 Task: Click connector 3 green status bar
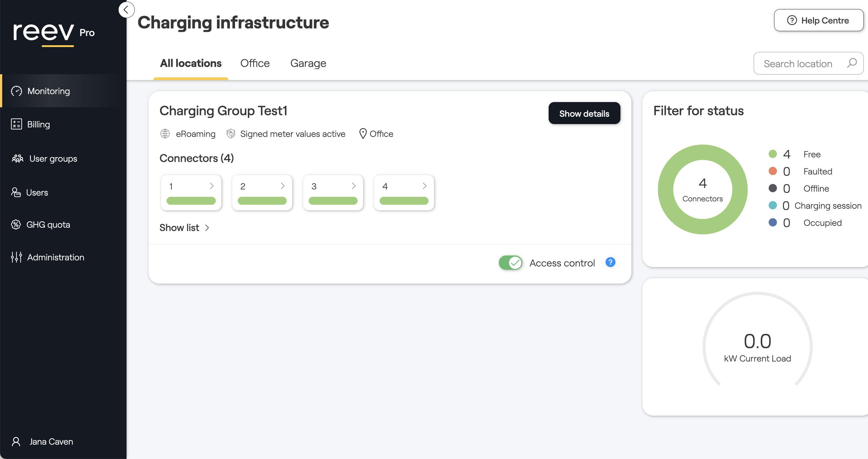[x=333, y=201]
